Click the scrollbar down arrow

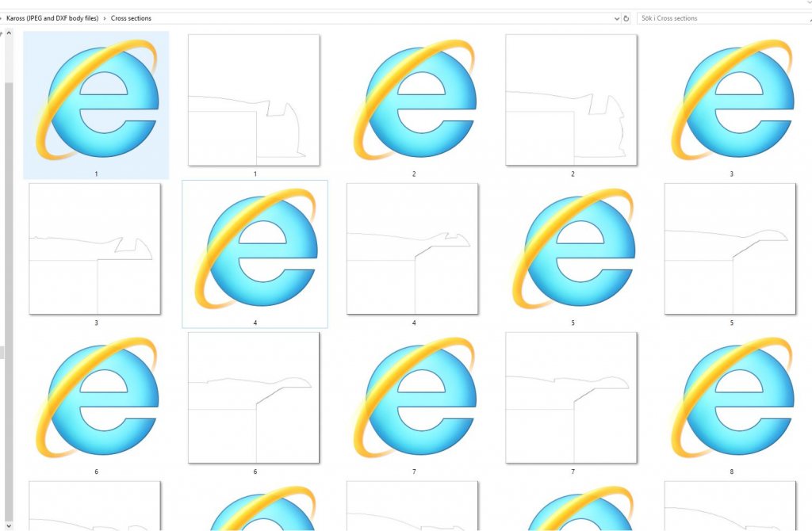[x=9, y=525]
